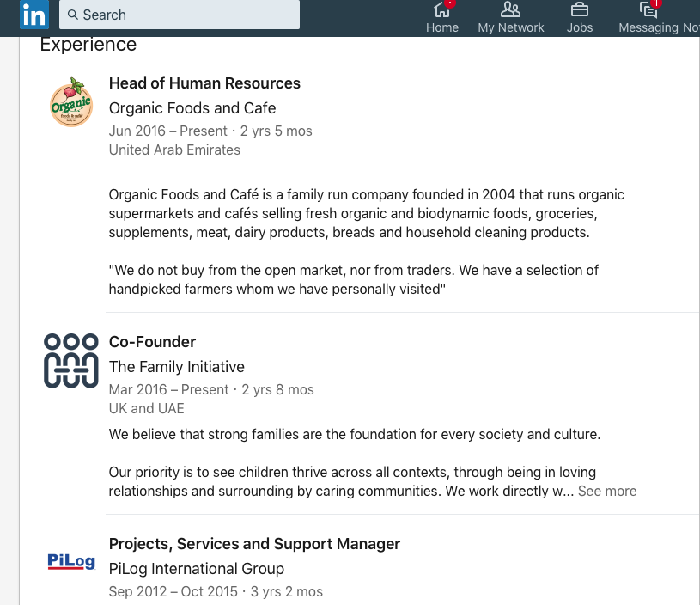700x605 pixels.
Task: Expand description with See more
Action: pyautogui.click(x=607, y=492)
